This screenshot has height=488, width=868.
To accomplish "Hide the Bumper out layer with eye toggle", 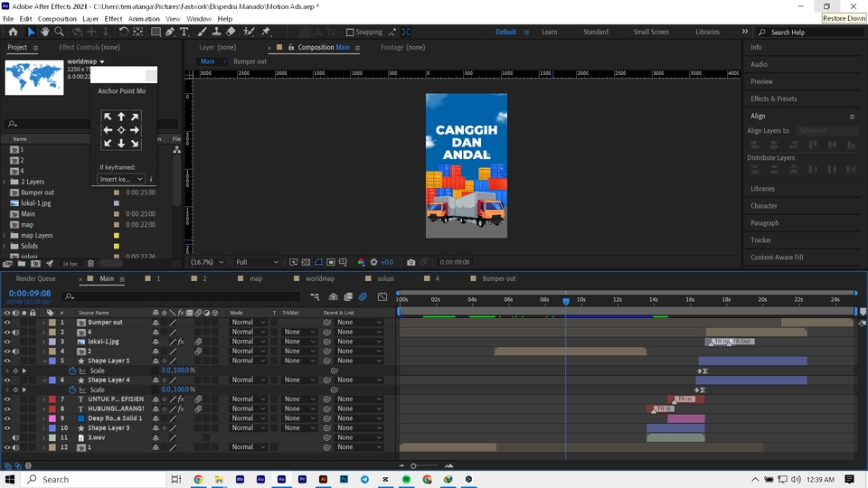I will 7,323.
